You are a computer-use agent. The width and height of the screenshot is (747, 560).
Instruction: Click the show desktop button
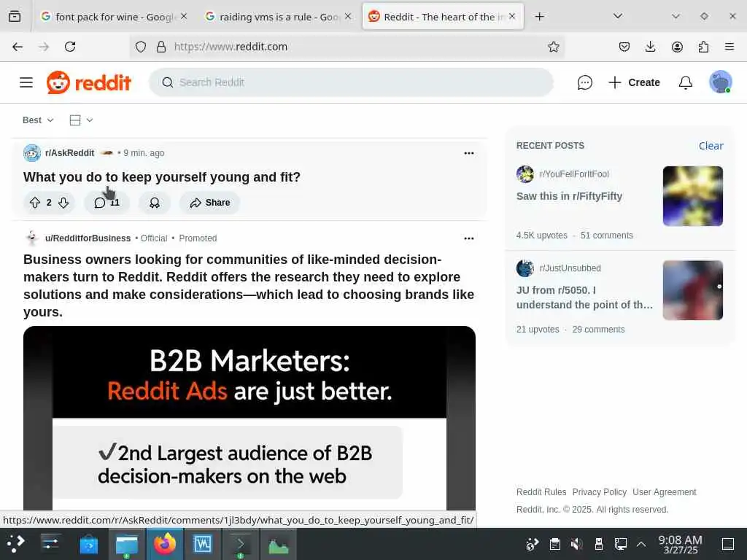pyautogui.click(x=728, y=544)
